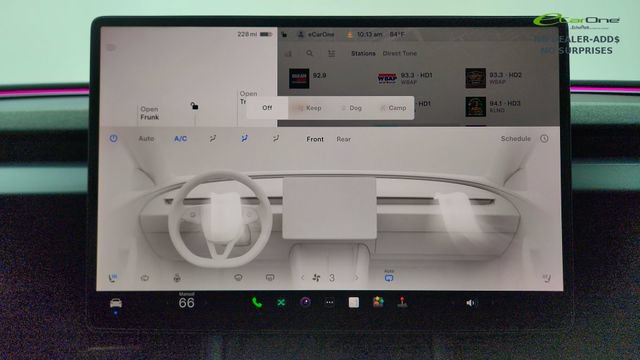Switch to the Rear climate tab
Viewport: 640px width, 360px height.
pos(343,139)
